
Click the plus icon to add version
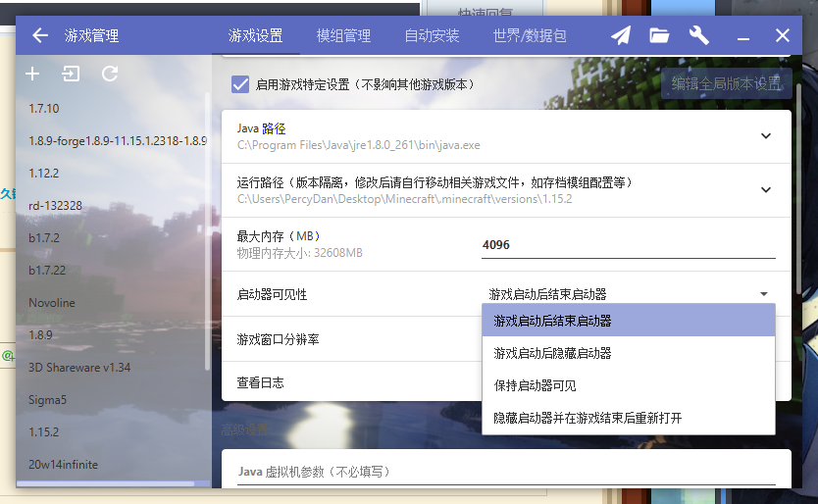pyautogui.click(x=32, y=74)
